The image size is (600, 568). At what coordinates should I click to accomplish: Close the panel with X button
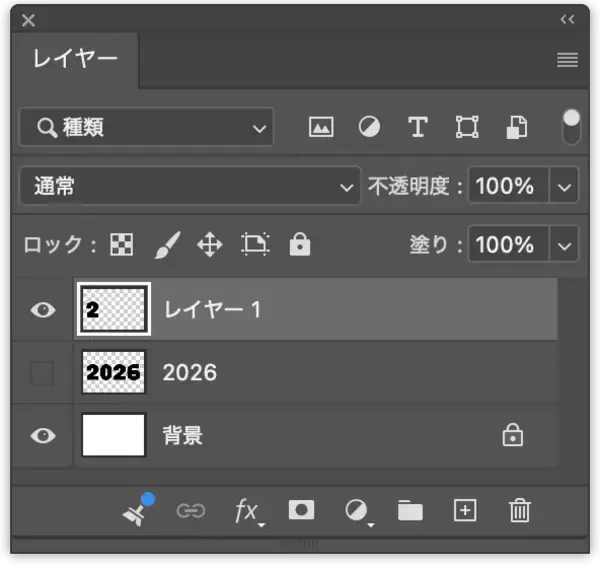click(x=28, y=20)
